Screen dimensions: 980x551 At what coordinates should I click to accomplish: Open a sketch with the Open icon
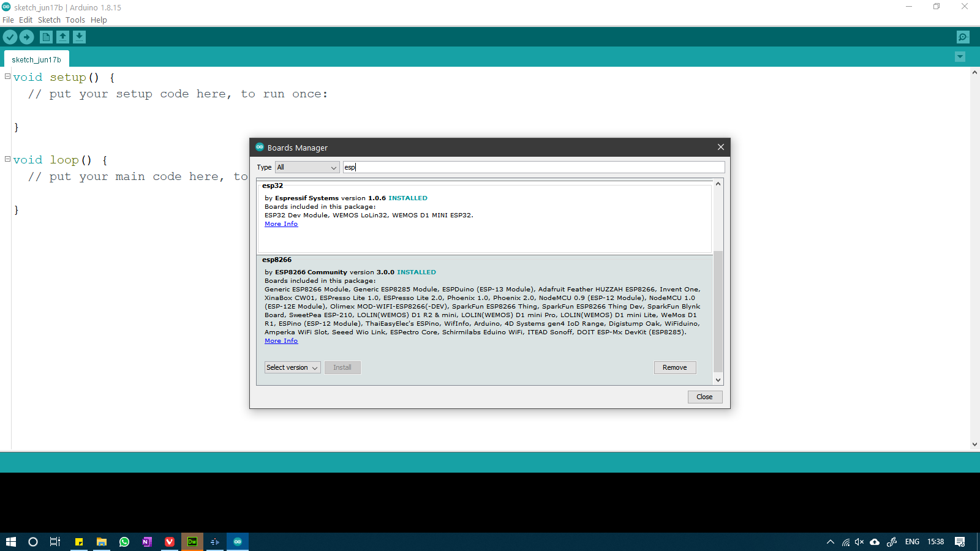click(x=62, y=37)
